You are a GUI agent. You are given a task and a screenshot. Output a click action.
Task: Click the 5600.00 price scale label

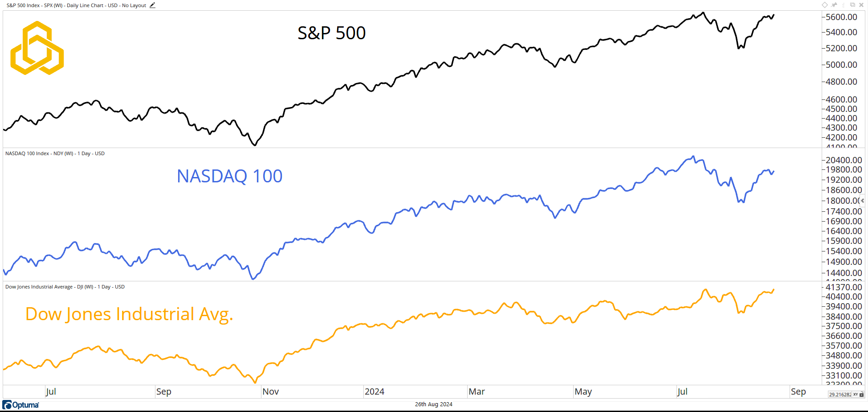841,17
